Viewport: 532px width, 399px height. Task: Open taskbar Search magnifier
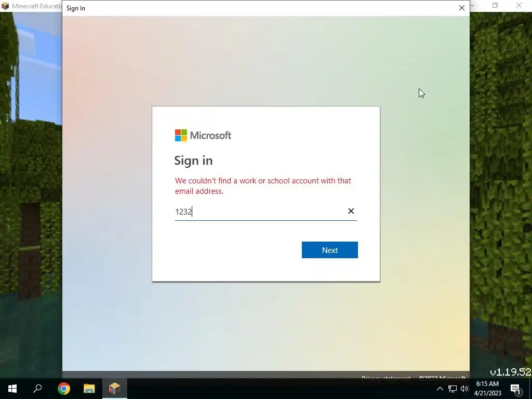37,389
